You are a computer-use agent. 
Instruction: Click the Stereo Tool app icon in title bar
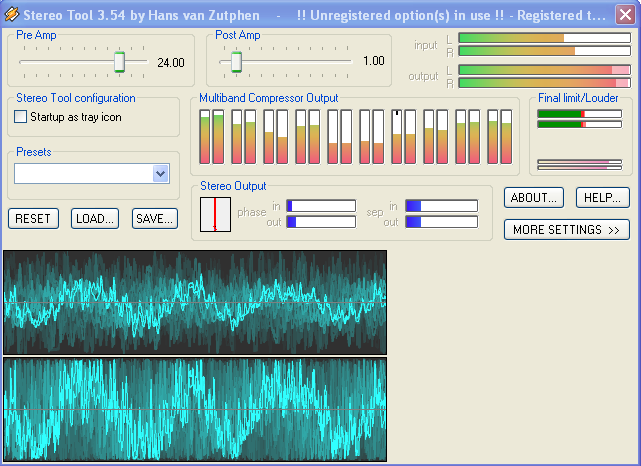[11, 14]
